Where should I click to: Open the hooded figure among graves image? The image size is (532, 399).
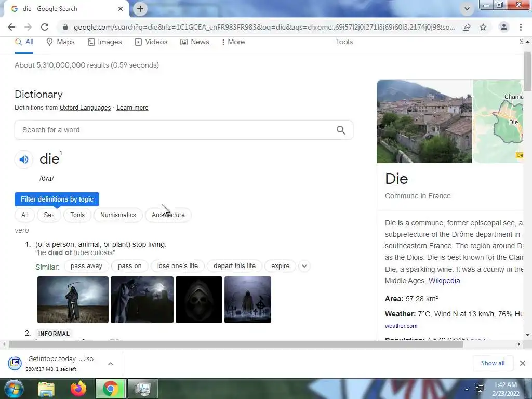click(248, 300)
